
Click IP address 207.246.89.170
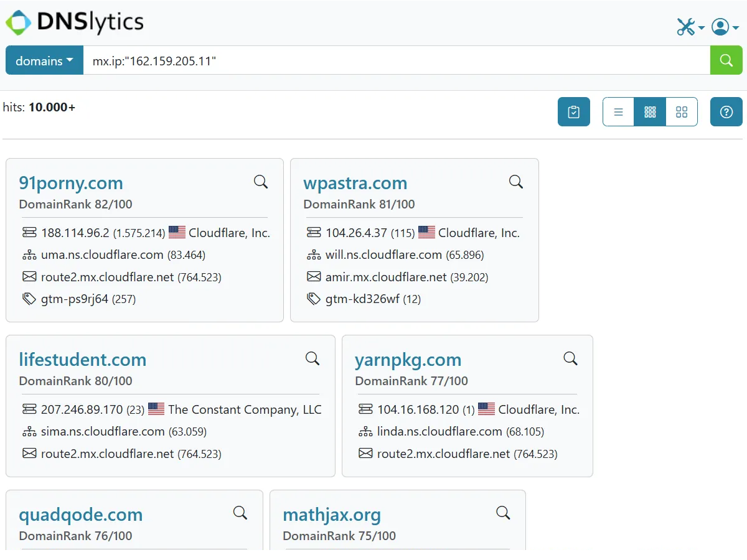[x=82, y=409]
